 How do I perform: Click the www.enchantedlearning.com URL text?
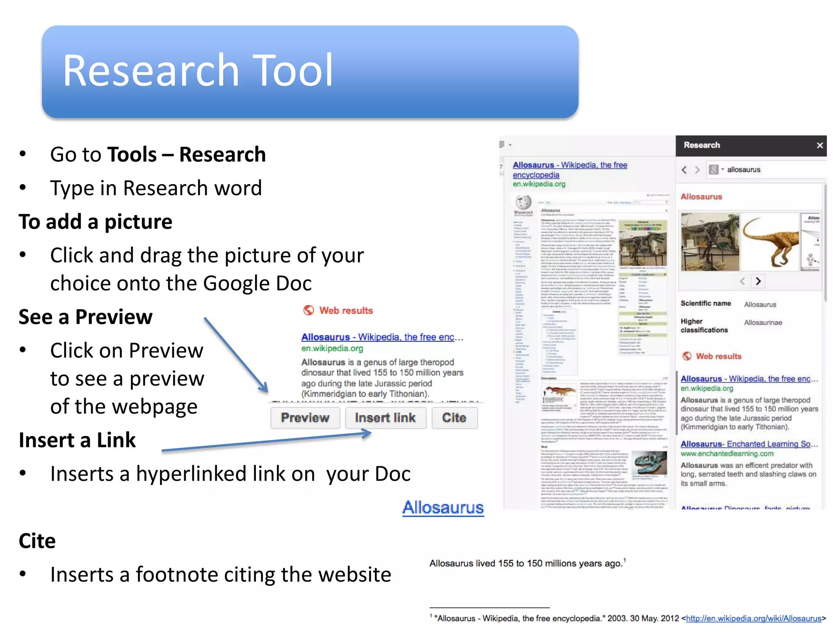[727, 454]
